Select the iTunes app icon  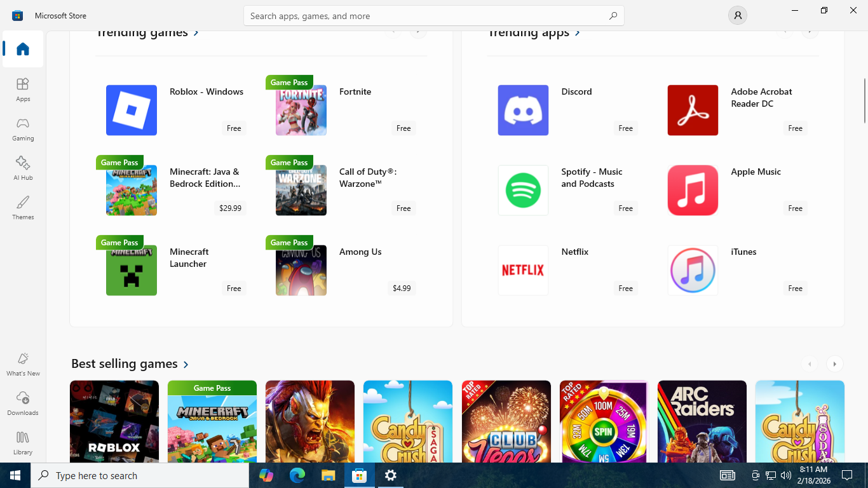[x=693, y=270]
